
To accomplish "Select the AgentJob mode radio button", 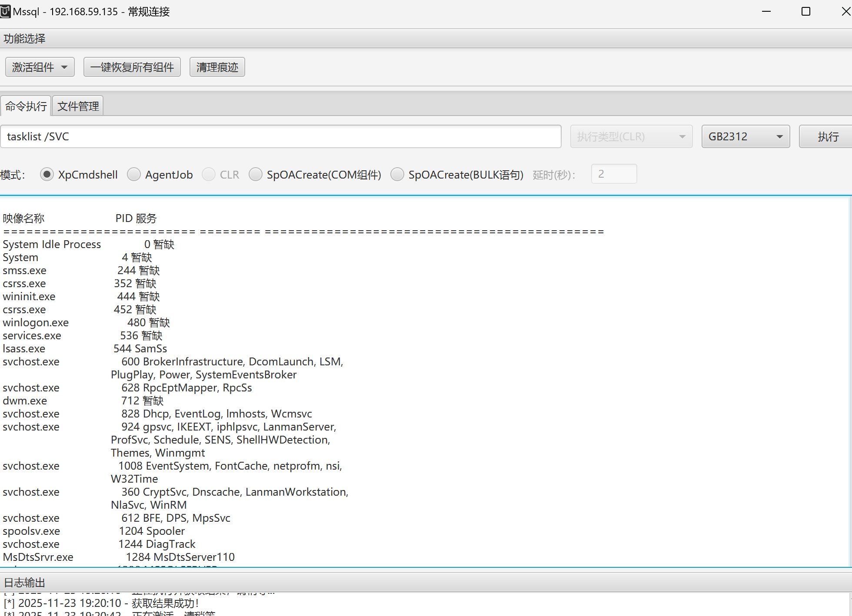I will pos(134,175).
